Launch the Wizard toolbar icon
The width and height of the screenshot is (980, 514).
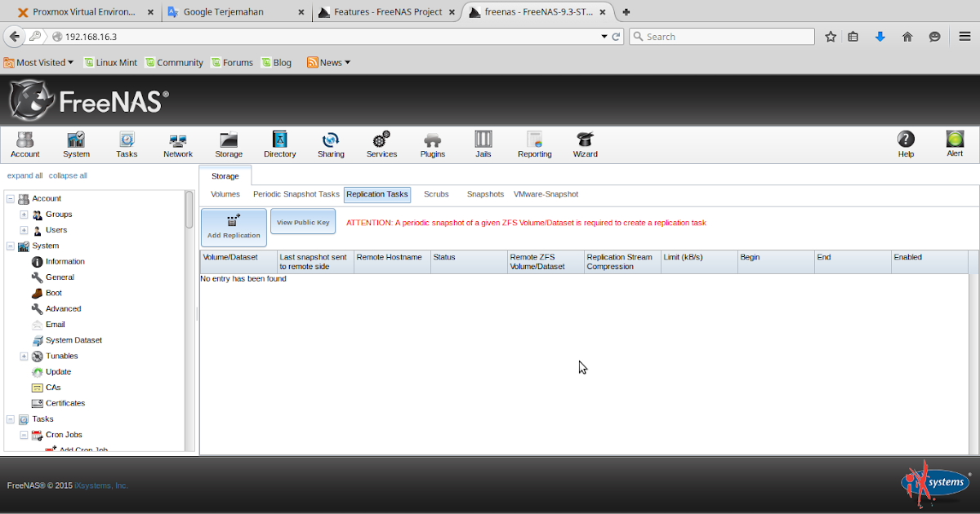(585, 144)
